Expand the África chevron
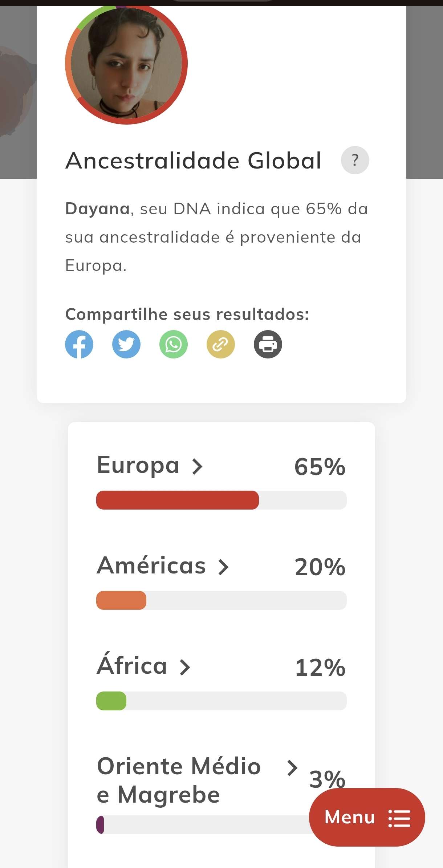Viewport: 443px width, 868px height. (x=185, y=668)
